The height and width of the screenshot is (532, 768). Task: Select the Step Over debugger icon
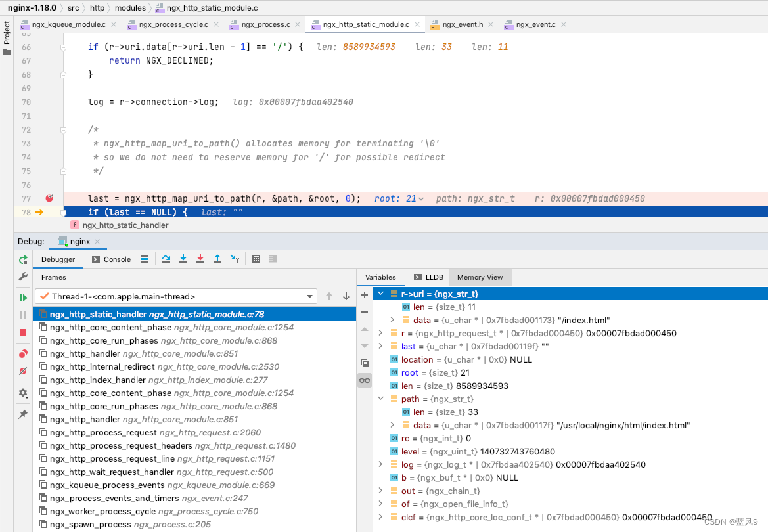166,259
